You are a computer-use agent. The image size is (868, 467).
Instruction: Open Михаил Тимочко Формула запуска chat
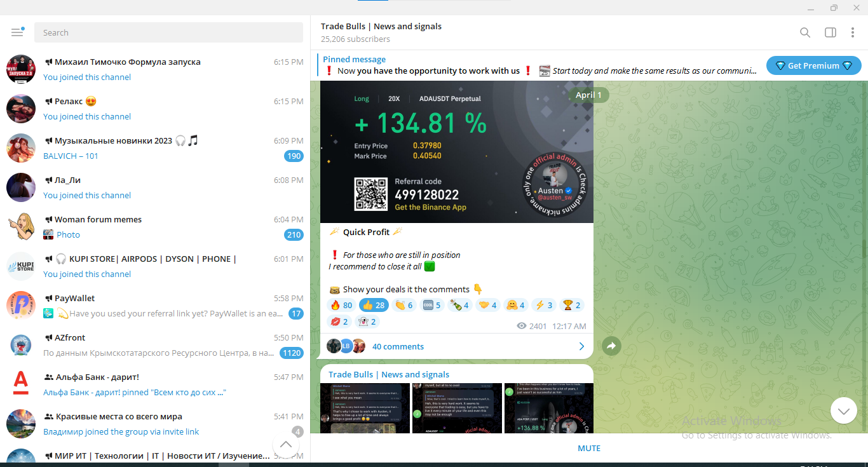point(155,69)
